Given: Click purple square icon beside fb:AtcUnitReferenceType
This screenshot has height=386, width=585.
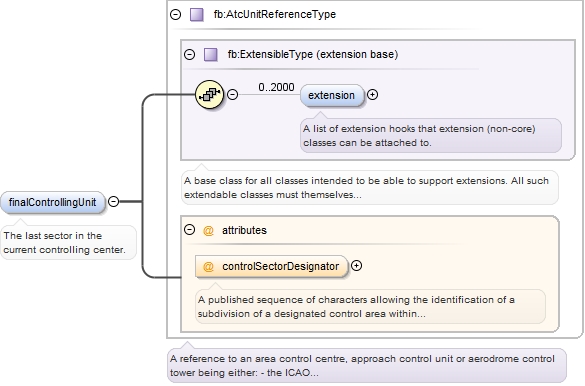Looking at the screenshot, I should (197, 15).
